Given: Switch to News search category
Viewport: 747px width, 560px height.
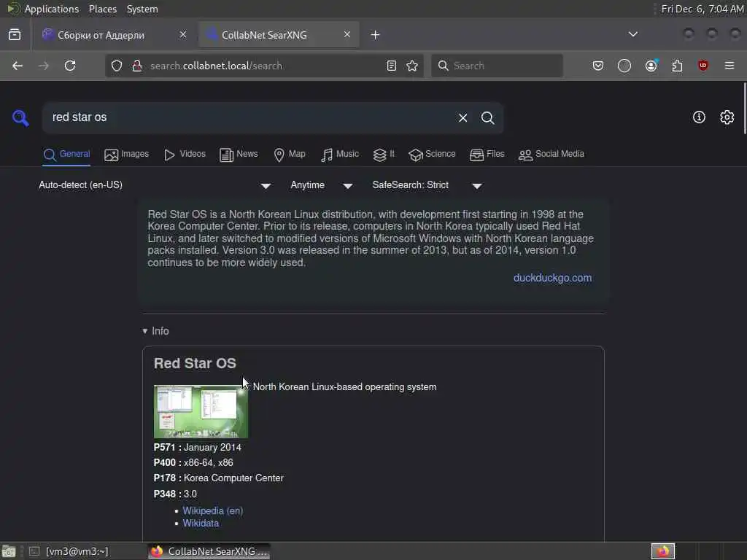Looking at the screenshot, I should coord(239,155).
